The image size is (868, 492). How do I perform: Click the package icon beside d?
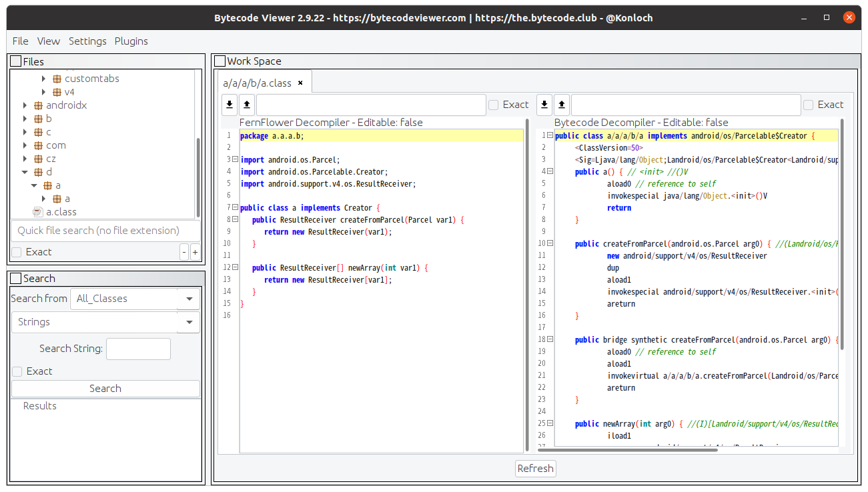pos(38,172)
